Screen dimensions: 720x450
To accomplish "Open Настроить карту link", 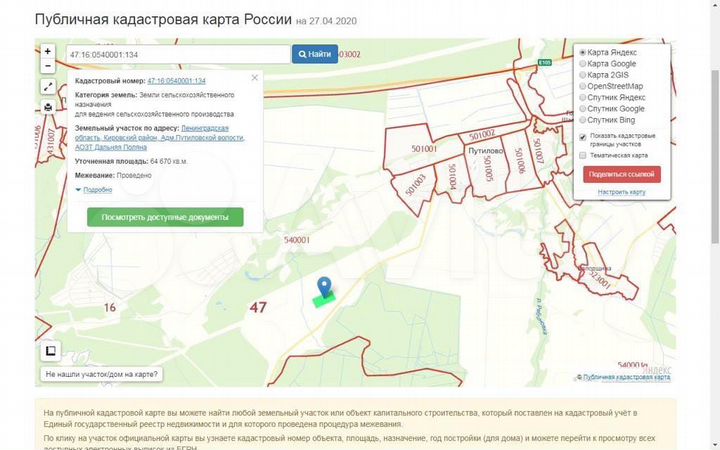I will click(x=621, y=192).
